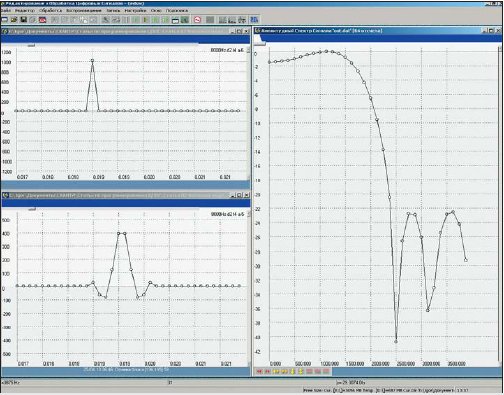Click the yellow horizontal arrows icon below spectrum
This screenshot has height=395, width=504.
[276, 371]
